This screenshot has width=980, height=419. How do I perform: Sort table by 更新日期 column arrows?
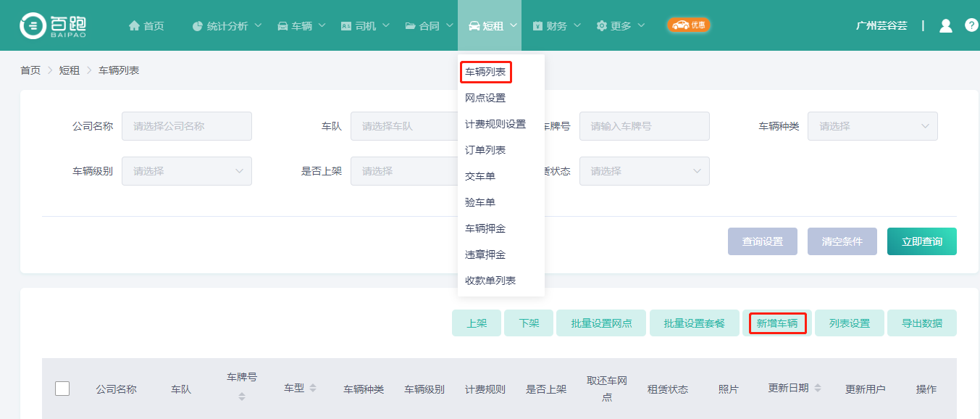click(818, 389)
